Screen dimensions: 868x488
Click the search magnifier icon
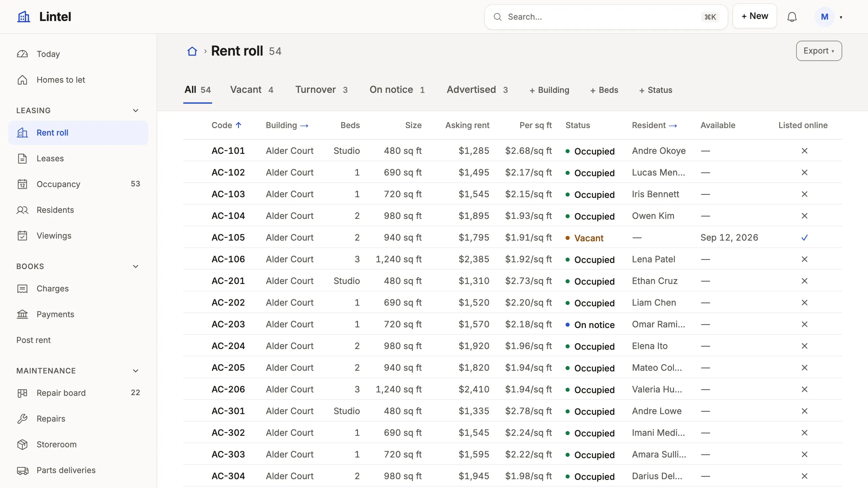(x=497, y=17)
